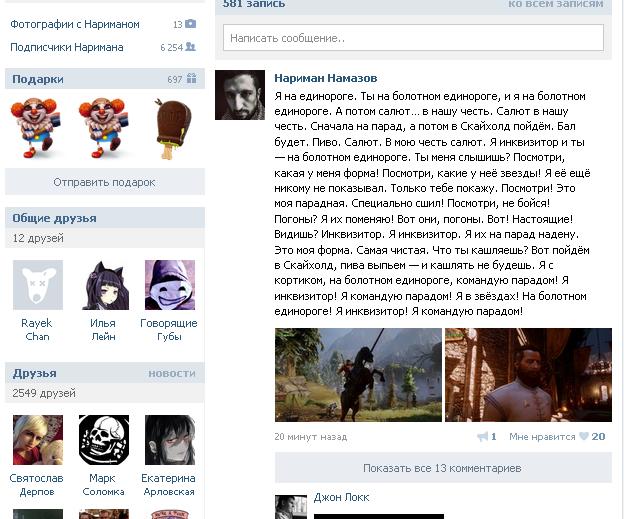This screenshot has height=519, width=631.
Task: Open Екатерина Арловская avatar
Action: pos(170,440)
